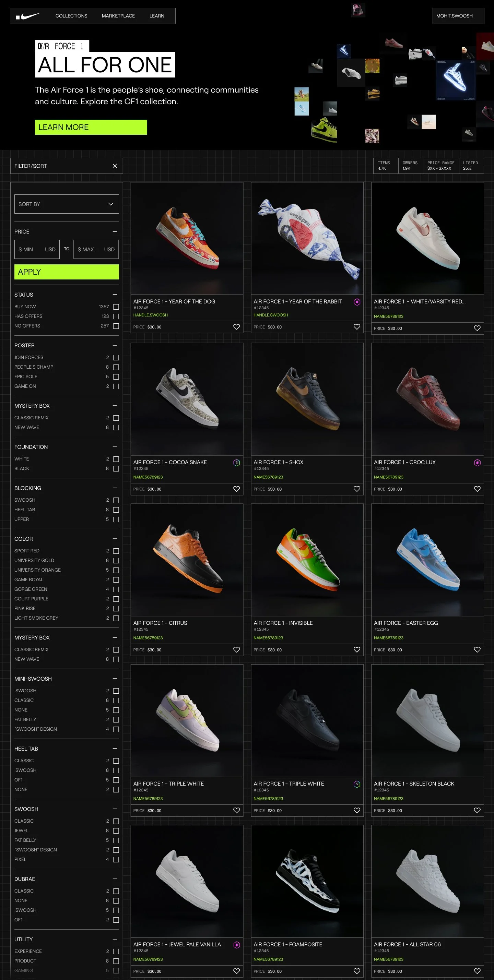
Task: Go to the Marketplace page
Action: (118, 16)
